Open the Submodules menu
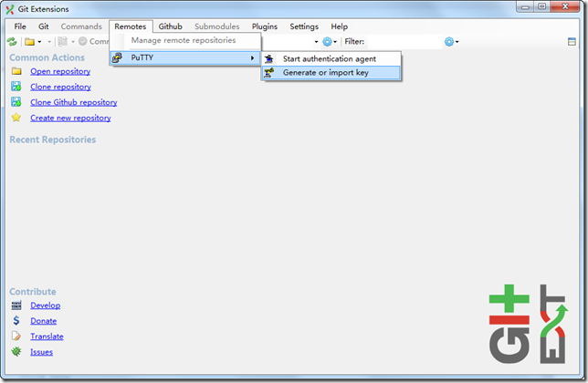588x383 pixels. [216, 26]
